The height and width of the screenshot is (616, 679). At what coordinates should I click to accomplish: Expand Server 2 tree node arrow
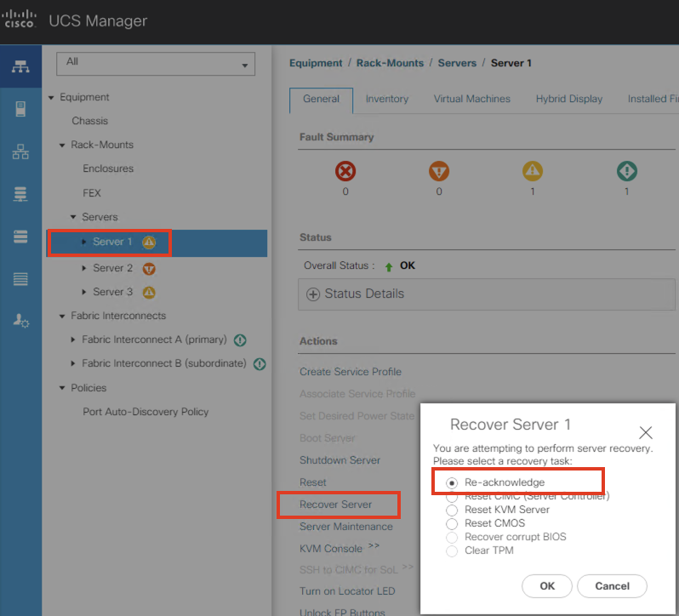[x=84, y=268]
